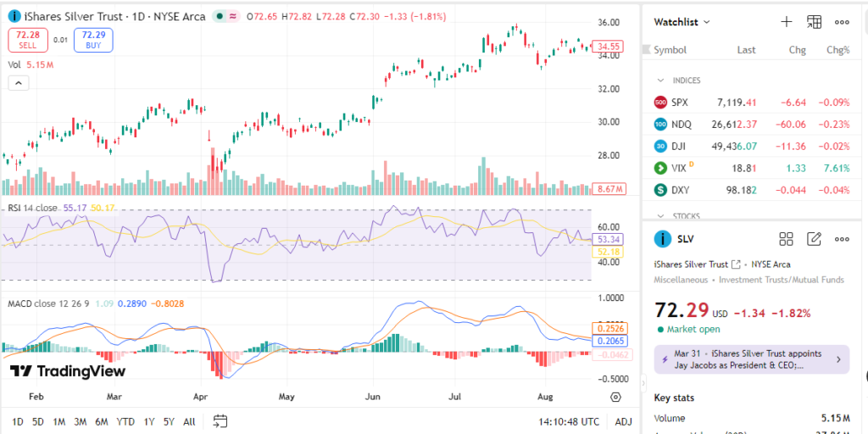
Task: Switch to the 6M time range
Action: coord(101,421)
